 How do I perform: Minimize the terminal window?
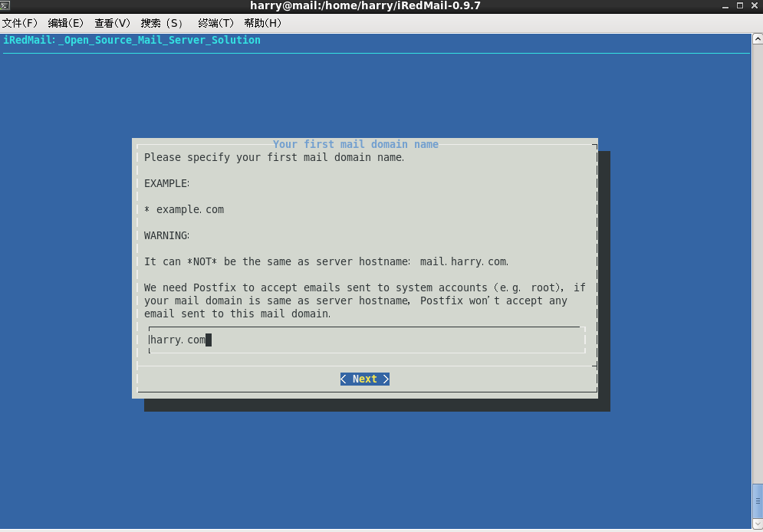(725, 6)
